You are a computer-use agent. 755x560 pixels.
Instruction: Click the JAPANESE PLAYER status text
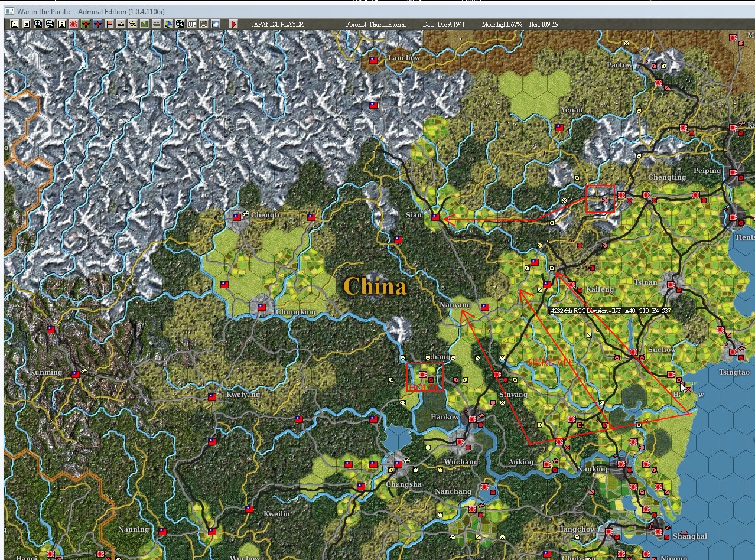277,24
